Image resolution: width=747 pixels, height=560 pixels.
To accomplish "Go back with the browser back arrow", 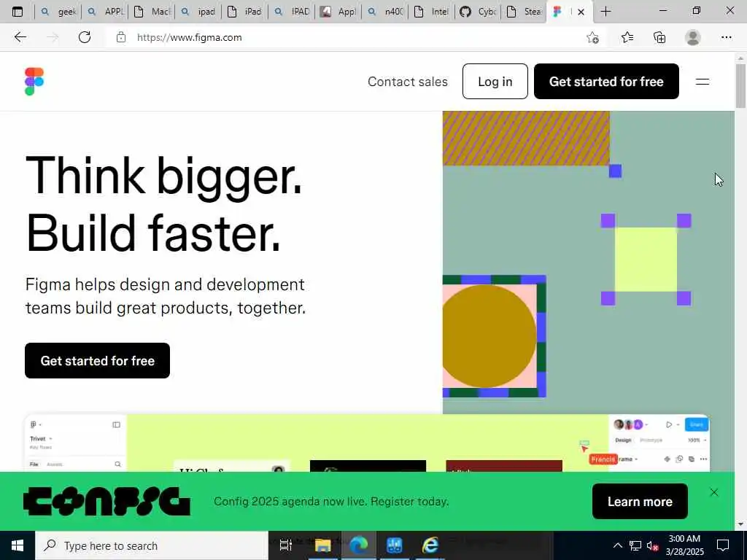I will pos(20,37).
